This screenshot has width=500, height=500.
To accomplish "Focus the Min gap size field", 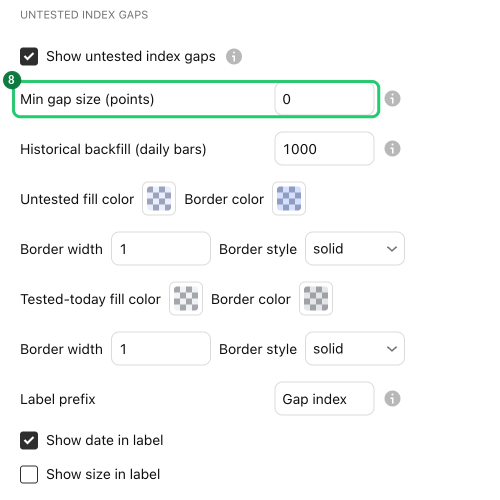I will [x=324, y=99].
